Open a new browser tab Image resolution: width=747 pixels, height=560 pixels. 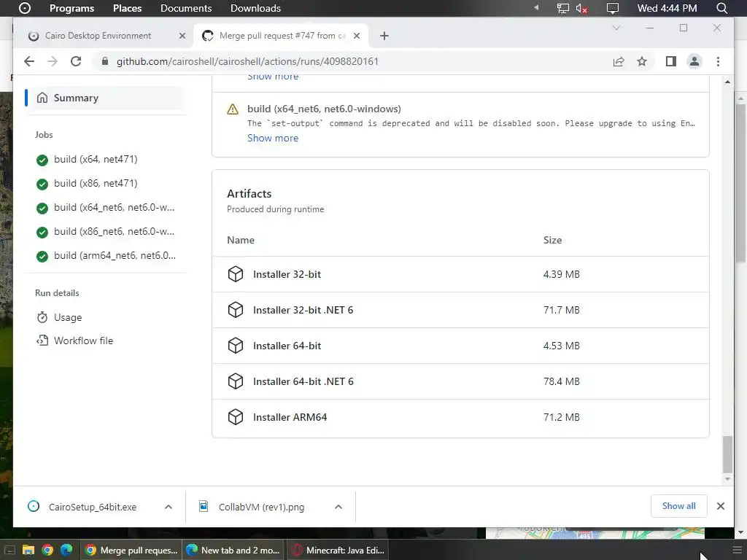(384, 36)
